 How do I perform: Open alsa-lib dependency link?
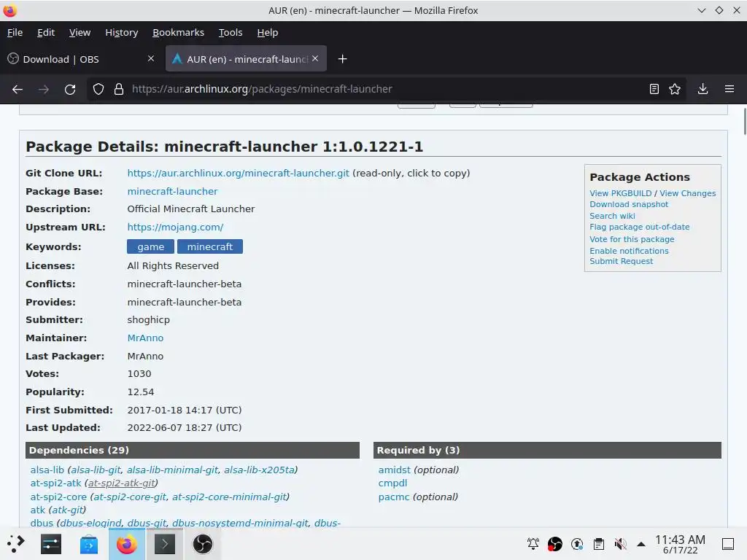point(47,470)
